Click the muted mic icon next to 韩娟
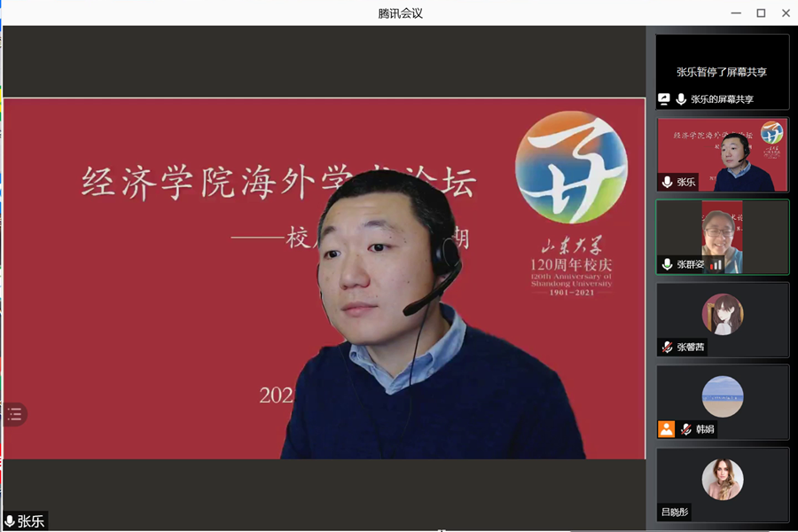This screenshot has height=532, width=798. tap(685, 429)
